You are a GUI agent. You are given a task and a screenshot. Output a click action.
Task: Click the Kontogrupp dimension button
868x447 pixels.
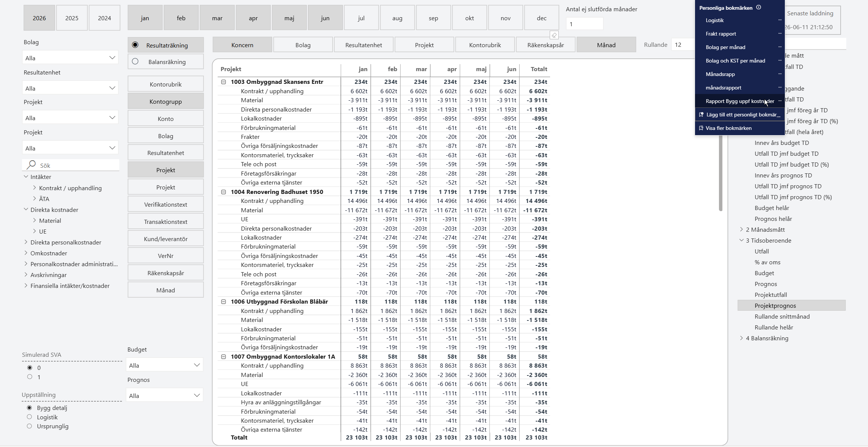(x=166, y=101)
